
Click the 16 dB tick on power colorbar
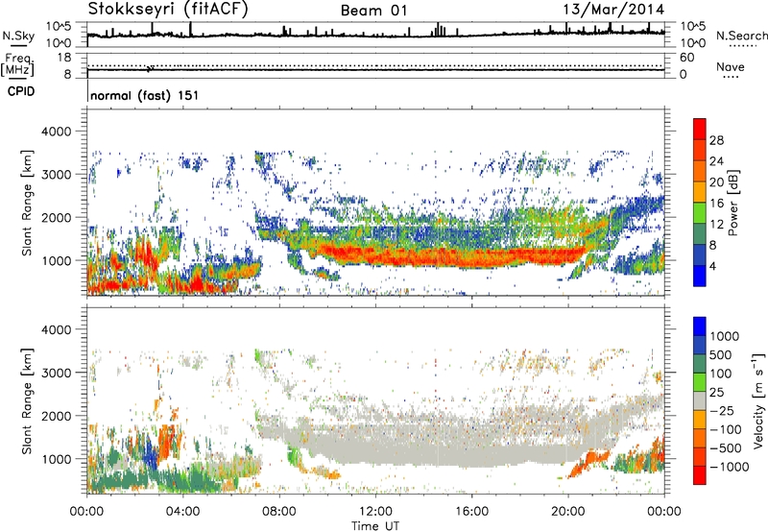(716, 204)
